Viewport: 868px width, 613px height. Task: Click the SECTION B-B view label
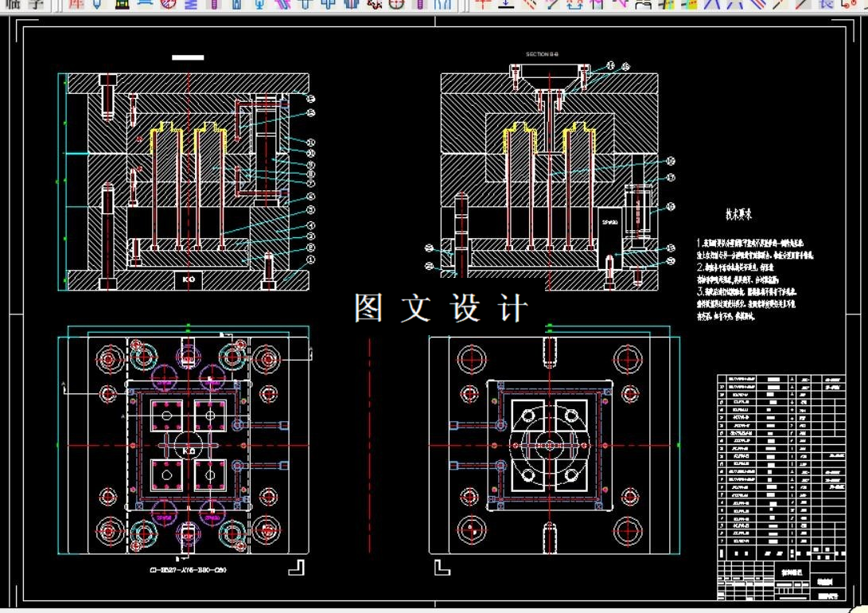pos(542,54)
